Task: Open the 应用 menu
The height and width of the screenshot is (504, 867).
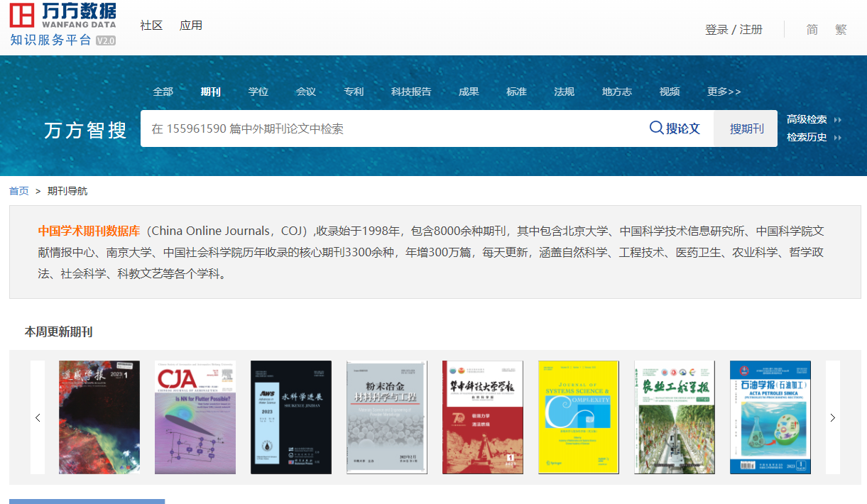Action: [x=191, y=25]
